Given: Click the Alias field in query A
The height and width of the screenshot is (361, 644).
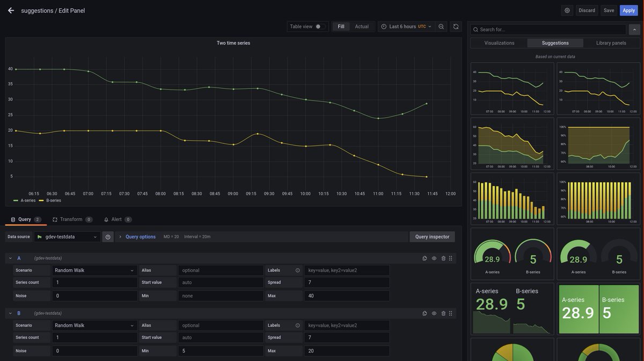Looking at the screenshot, I should click(221, 270).
